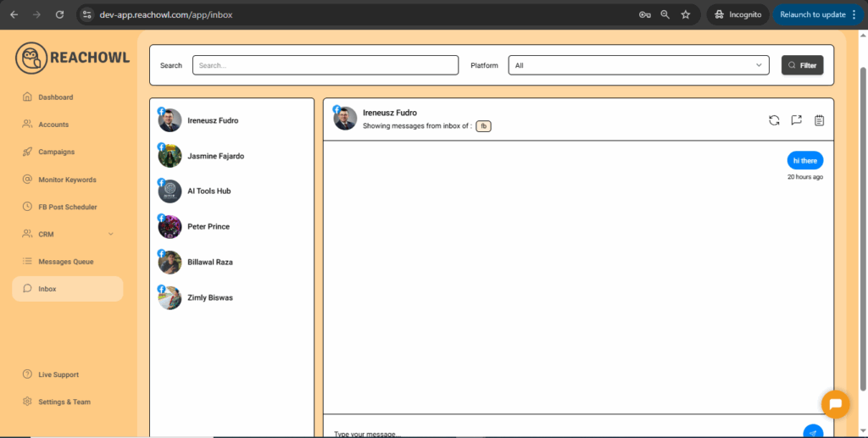Open FB Post Scheduler menu item
868x438 pixels.
tap(68, 207)
